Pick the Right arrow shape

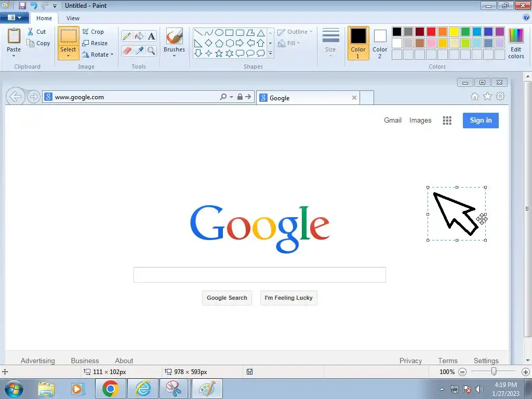(240, 43)
